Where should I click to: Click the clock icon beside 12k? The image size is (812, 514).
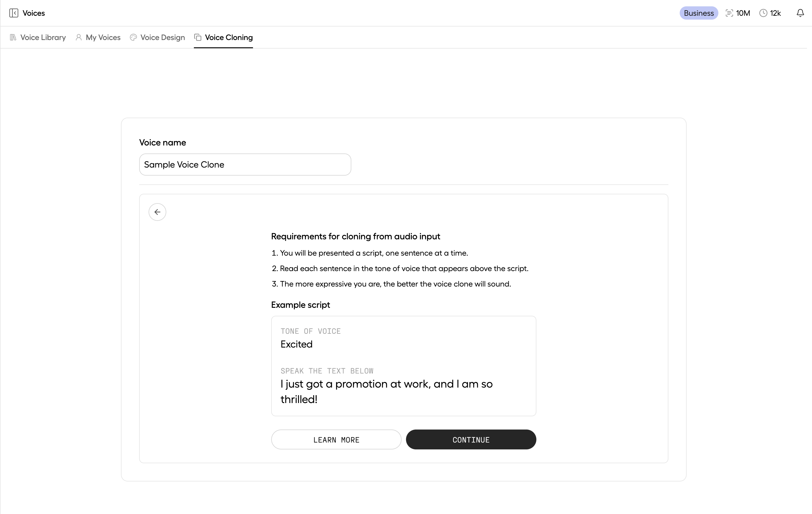(763, 13)
